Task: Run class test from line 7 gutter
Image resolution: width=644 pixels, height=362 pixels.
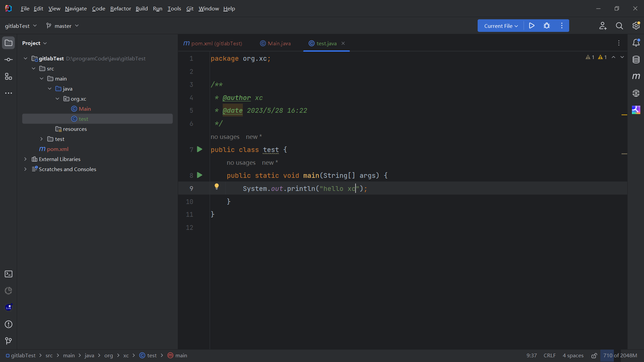Action: click(200, 149)
